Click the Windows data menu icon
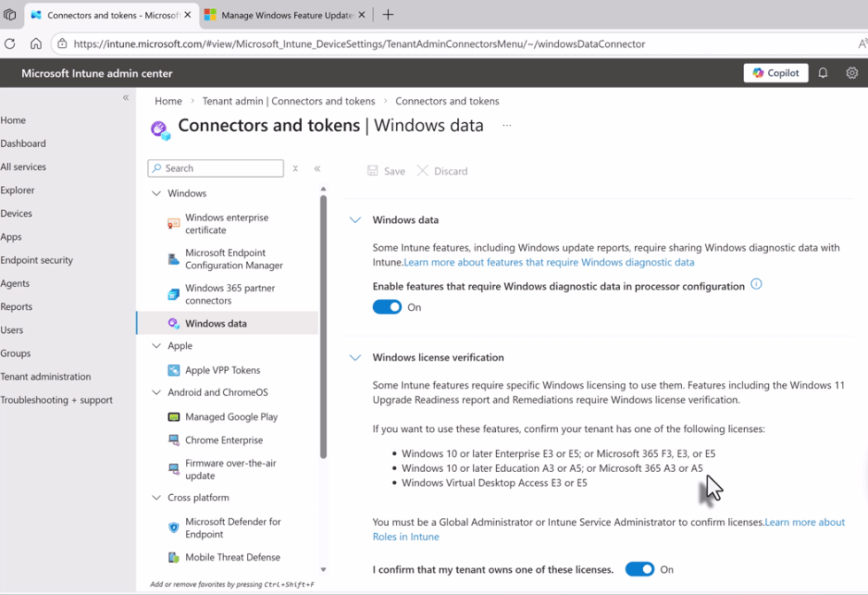Screen dimensions: 868x595 [x=174, y=323]
